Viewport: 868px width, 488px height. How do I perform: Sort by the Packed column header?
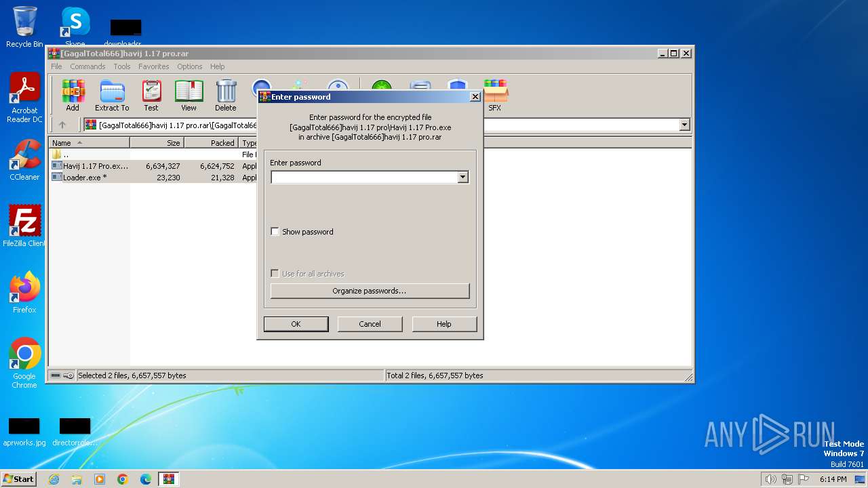pos(212,143)
